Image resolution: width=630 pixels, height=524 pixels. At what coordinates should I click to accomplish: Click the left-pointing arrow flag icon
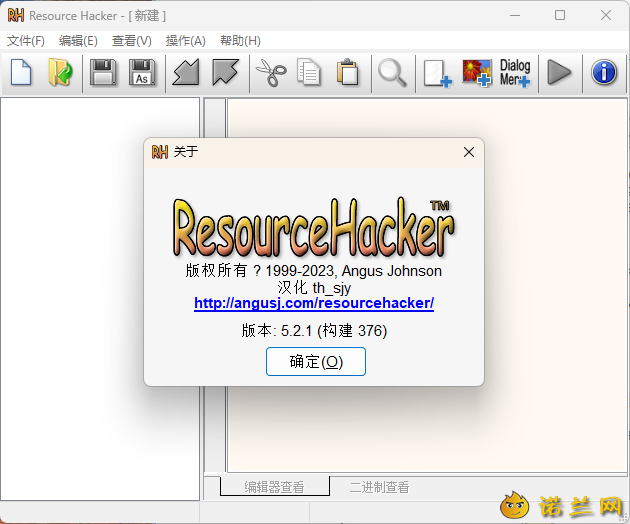(x=186, y=73)
